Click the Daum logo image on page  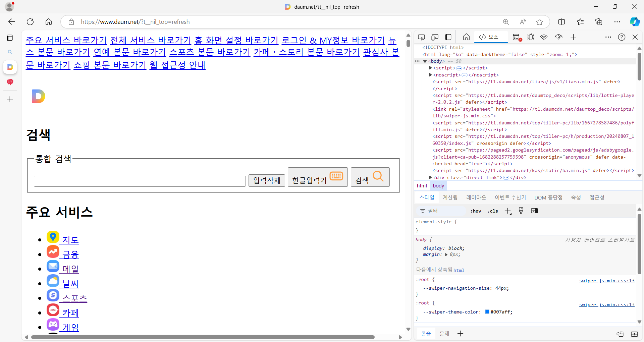pyautogui.click(x=39, y=97)
